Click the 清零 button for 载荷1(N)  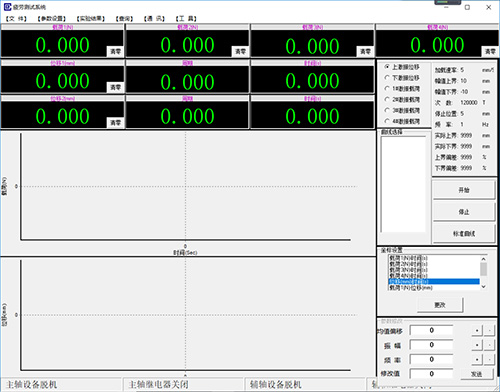[115, 51]
